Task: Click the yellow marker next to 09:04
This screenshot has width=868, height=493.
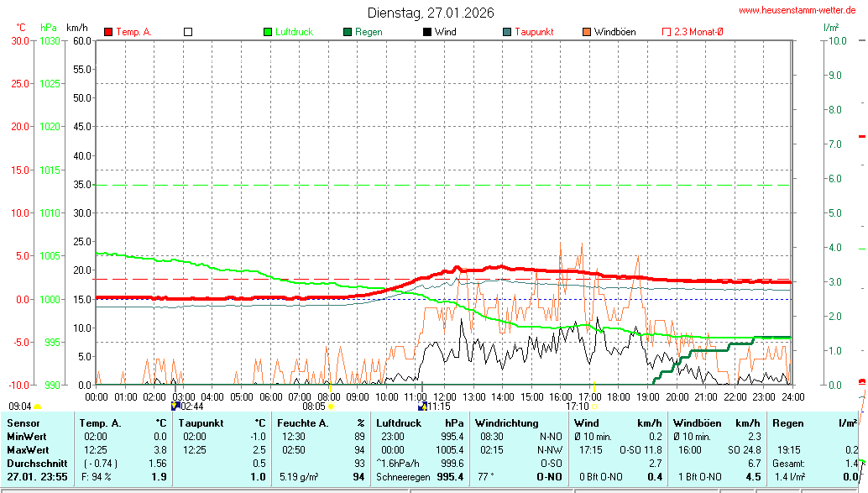Action: click(38, 406)
